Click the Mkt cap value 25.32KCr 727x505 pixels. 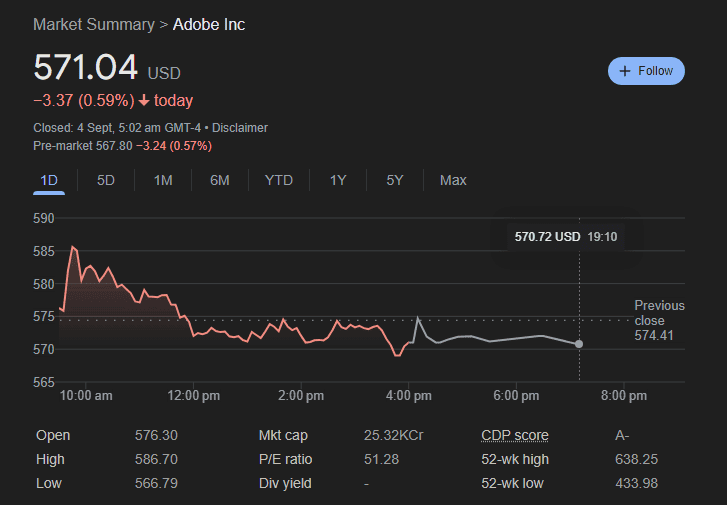click(394, 435)
